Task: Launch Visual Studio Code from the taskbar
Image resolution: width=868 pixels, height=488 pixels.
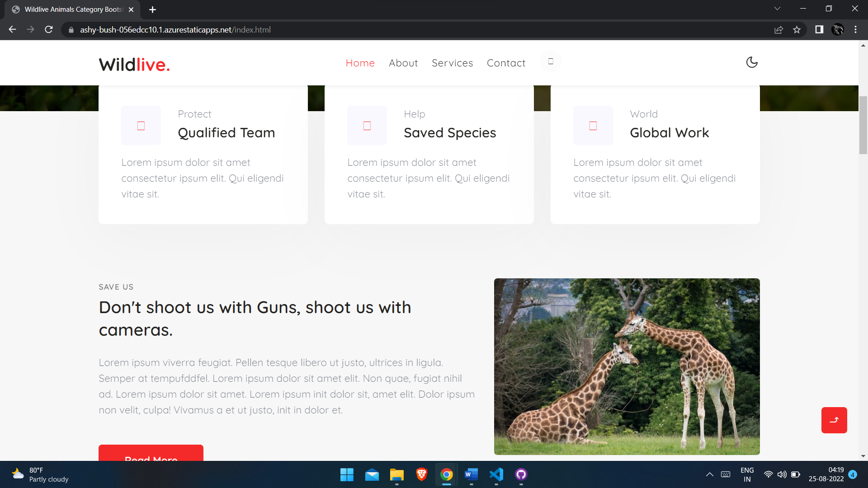Action: tap(496, 475)
